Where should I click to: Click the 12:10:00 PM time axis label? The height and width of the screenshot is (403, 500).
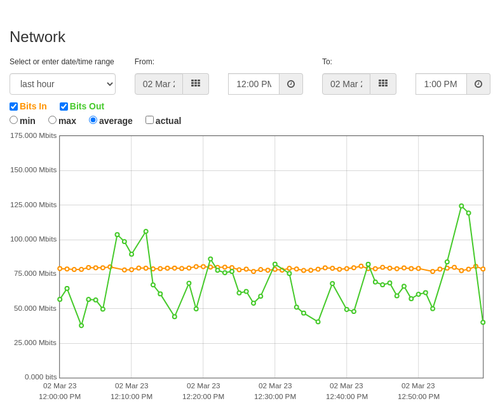(x=132, y=397)
